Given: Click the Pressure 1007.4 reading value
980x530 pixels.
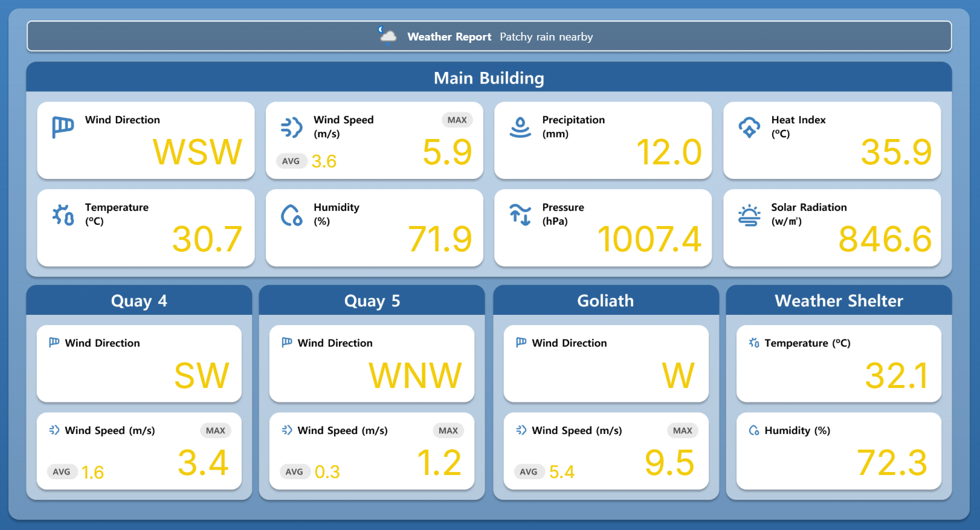Looking at the screenshot, I should pyautogui.click(x=649, y=239).
